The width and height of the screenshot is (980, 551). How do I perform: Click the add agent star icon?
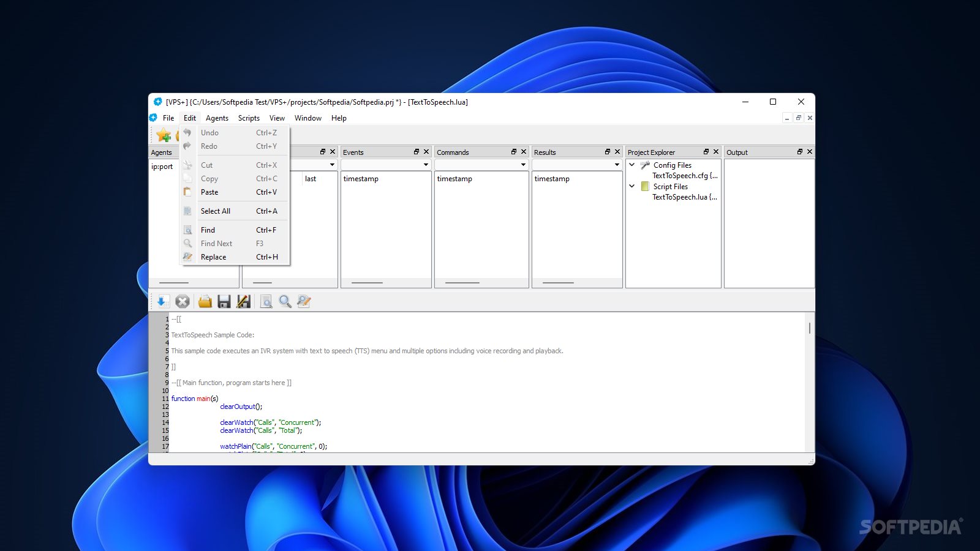[x=164, y=135]
